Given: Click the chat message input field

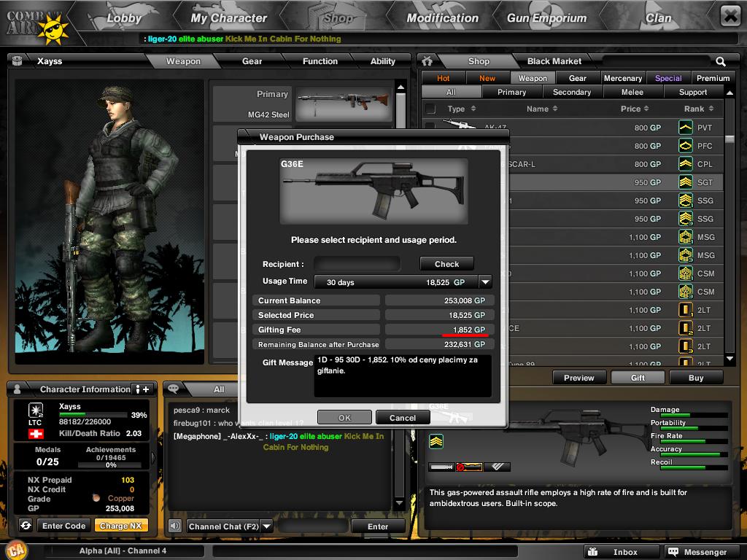Looking at the screenshot, I should click(x=312, y=526).
